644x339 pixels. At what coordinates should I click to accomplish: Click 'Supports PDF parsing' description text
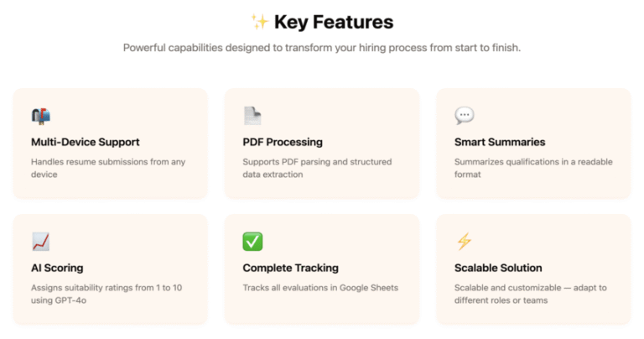point(317,168)
